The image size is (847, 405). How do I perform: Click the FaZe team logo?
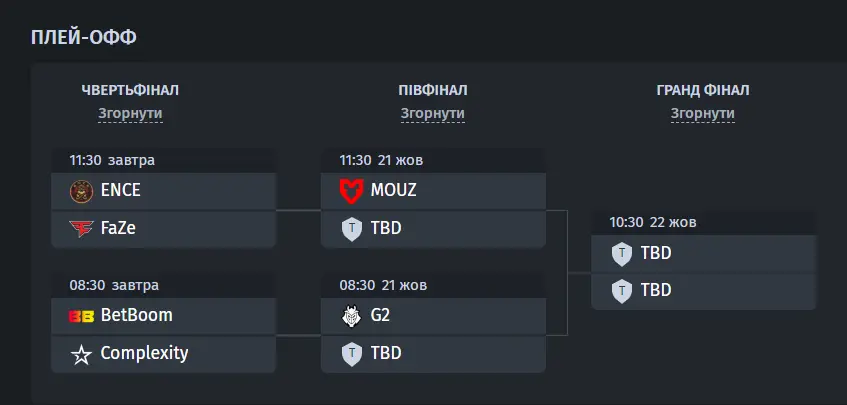tap(82, 228)
